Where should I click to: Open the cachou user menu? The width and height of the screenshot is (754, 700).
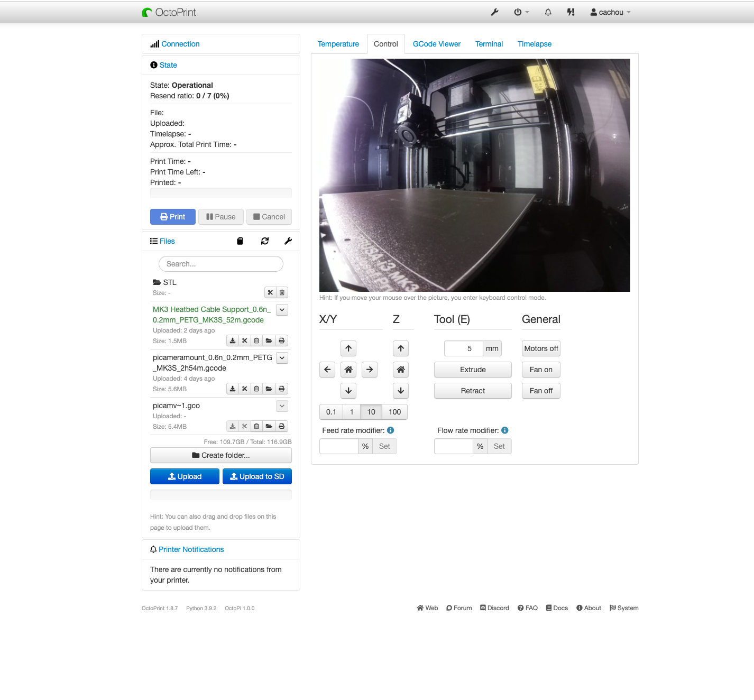click(x=611, y=12)
